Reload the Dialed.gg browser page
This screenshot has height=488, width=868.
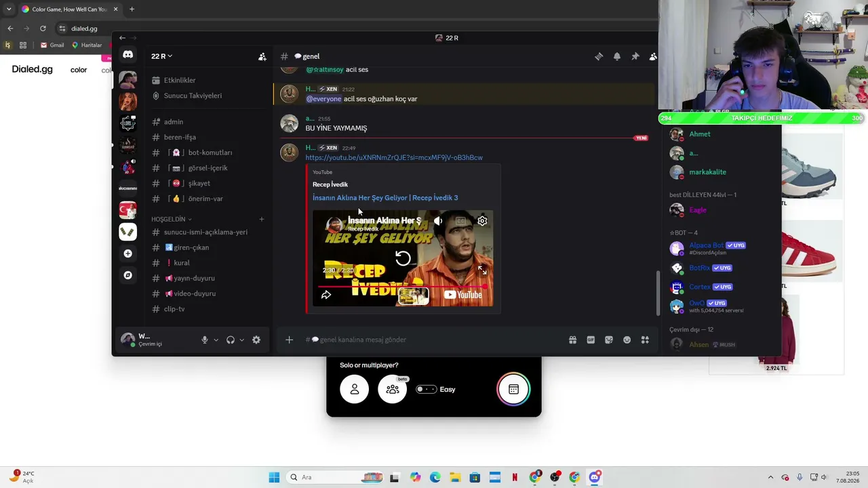click(43, 28)
